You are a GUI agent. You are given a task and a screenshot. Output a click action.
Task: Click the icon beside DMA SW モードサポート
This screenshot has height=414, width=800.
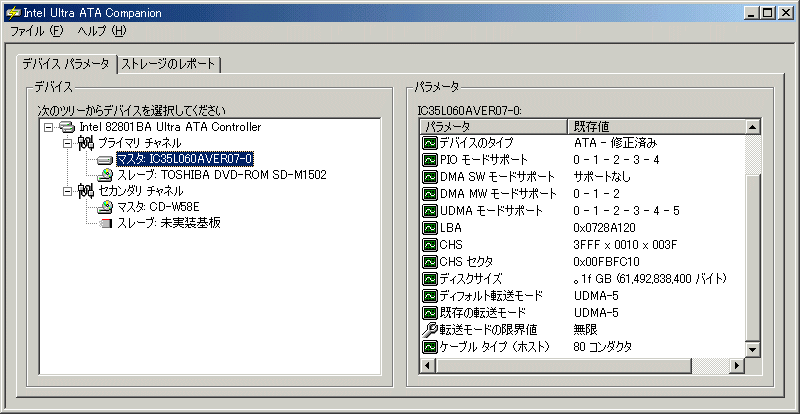[x=430, y=177]
